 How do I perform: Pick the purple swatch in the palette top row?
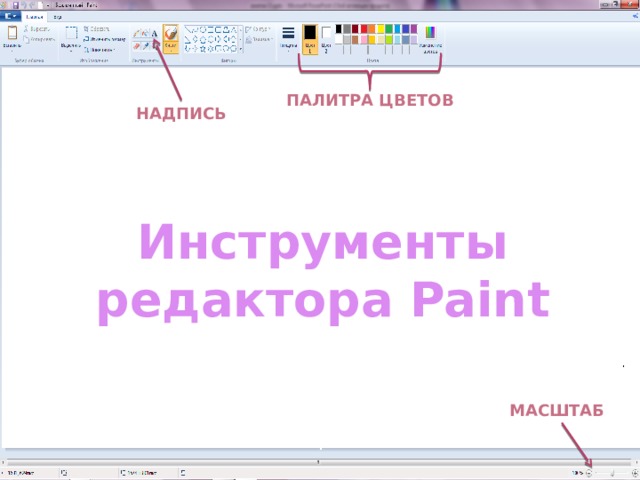(x=414, y=29)
